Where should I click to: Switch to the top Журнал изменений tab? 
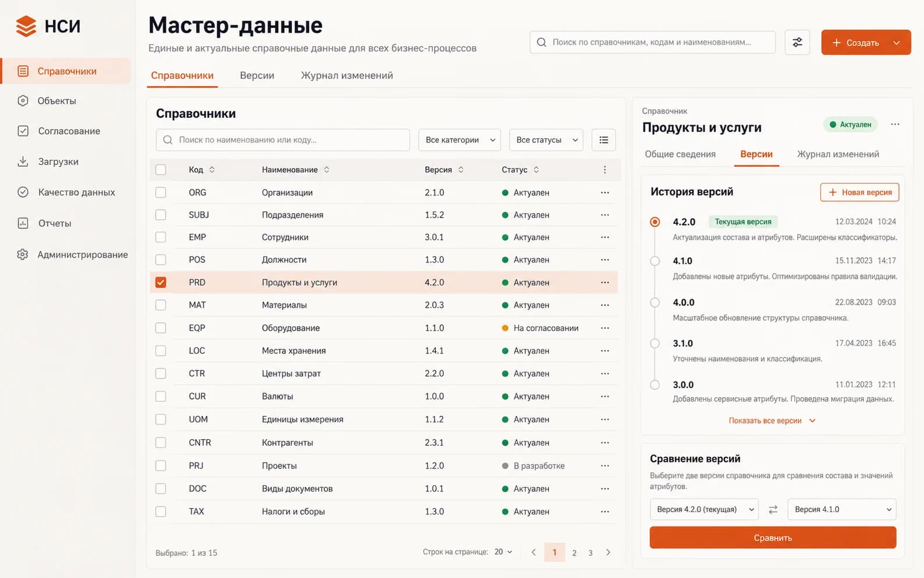pyautogui.click(x=346, y=76)
